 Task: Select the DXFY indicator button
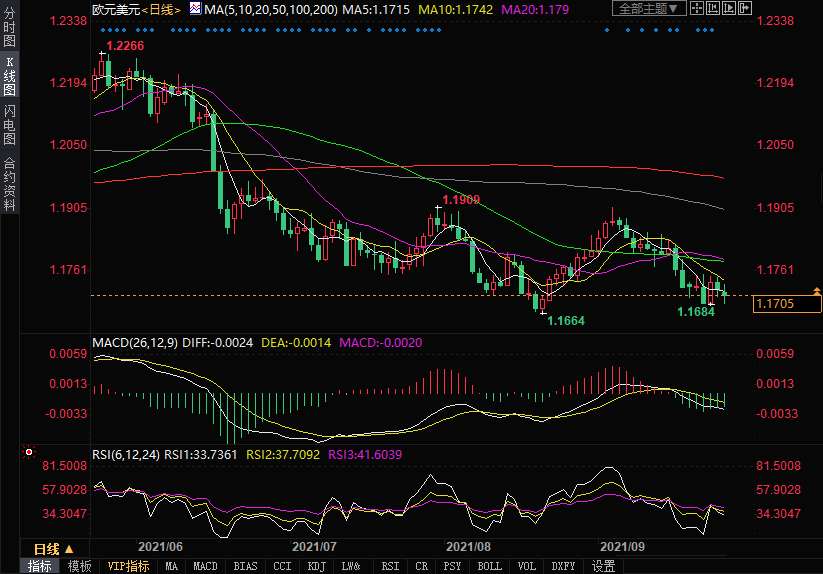click(x=564, y=566)
